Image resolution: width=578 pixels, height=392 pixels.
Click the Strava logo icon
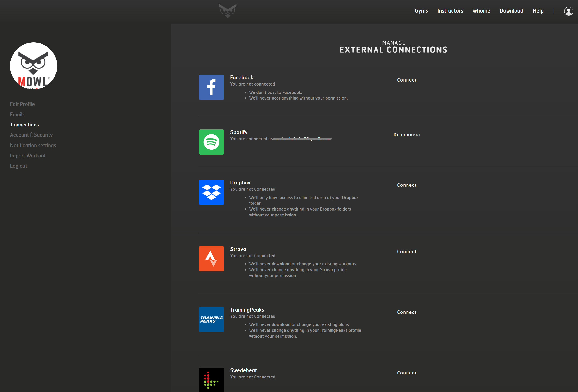click(211, 259)
